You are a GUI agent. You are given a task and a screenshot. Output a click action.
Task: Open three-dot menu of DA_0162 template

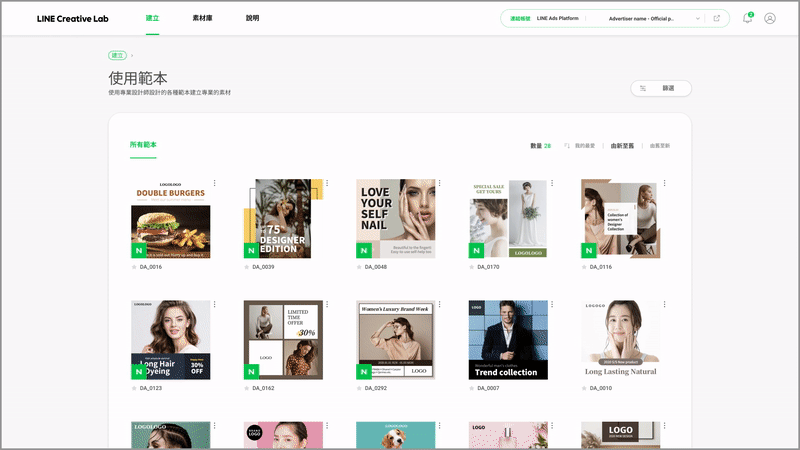click(327, 304)
